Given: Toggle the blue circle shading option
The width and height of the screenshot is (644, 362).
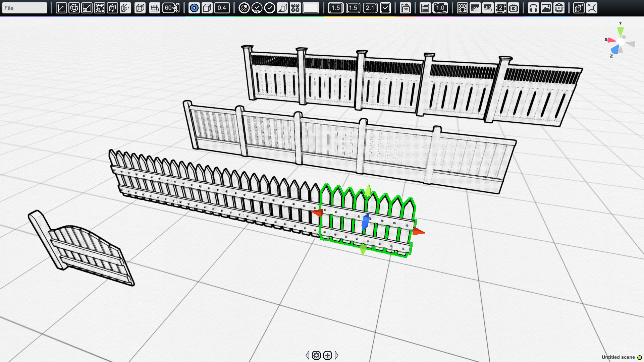Looking at the screenshot, I should [x=195, y=8].
